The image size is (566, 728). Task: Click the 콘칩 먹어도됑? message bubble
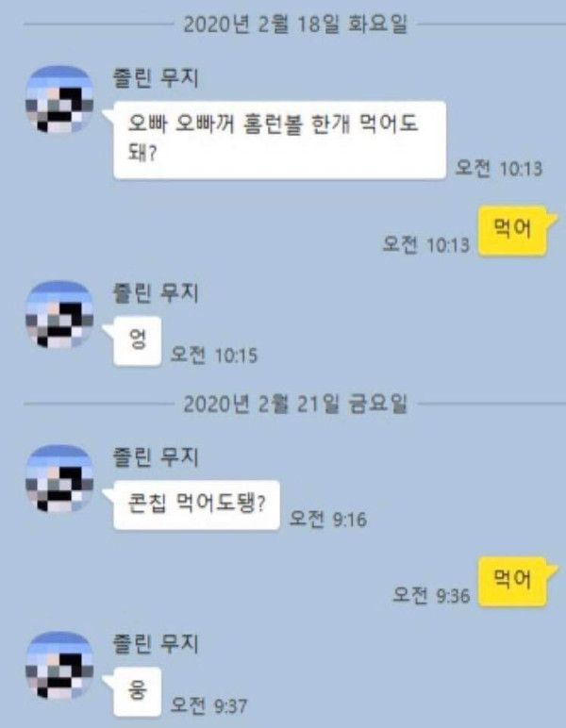click(196, 505)
